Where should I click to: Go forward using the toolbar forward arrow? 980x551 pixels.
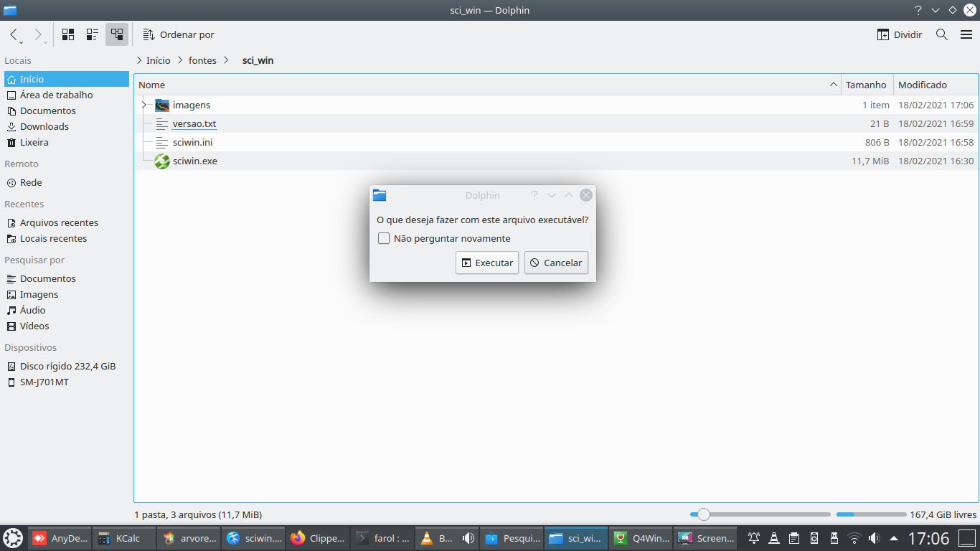click(x=39, y=34)
